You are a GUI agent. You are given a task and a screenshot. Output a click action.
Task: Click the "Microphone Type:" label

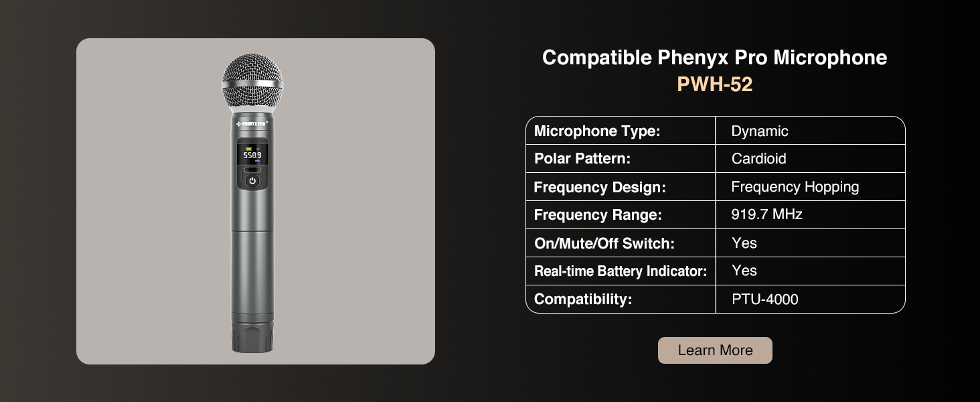click(x=597, y=131)
